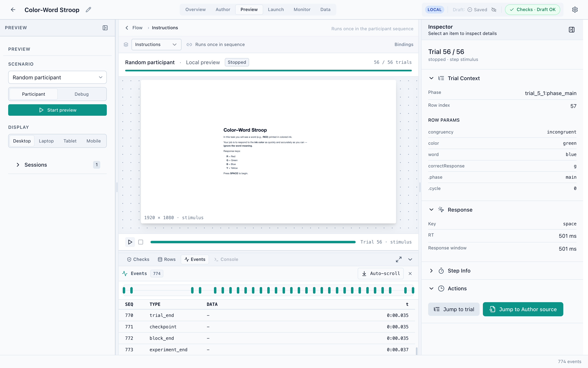588x368 pixels.
Task: Select the trial_end event row
Action: [267, 315]
